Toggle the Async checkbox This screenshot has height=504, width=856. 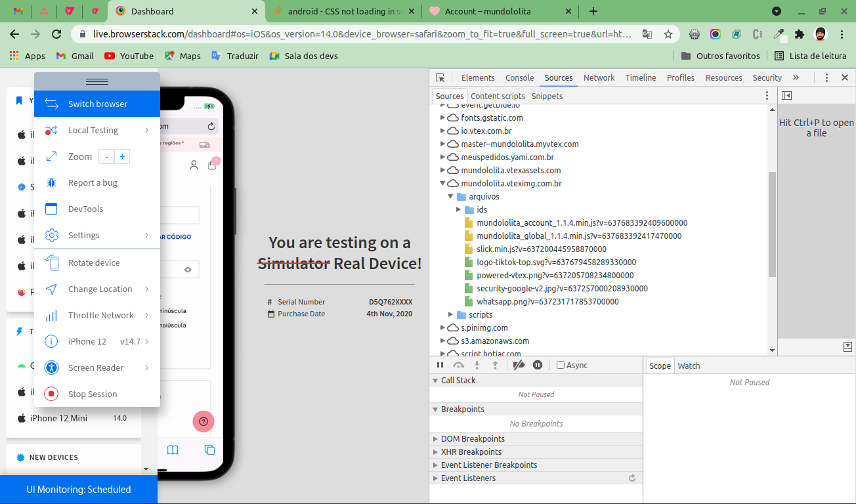(561, 365)
